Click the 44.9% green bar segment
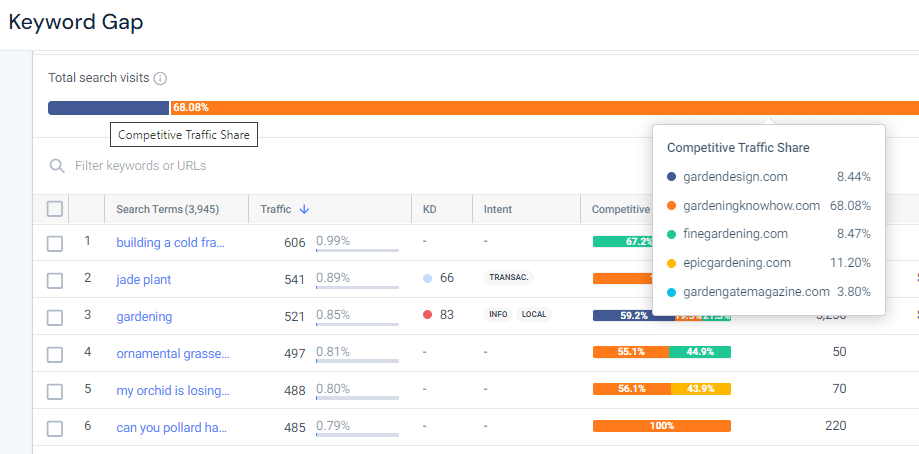Image resolution: width=919 pixels, height=454 pixels. 700,352
